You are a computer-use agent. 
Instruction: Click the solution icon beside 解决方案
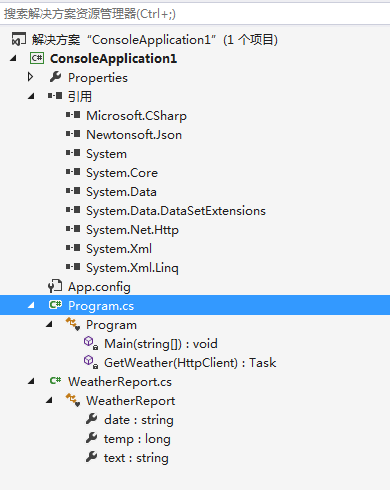(x=19, y=39)
